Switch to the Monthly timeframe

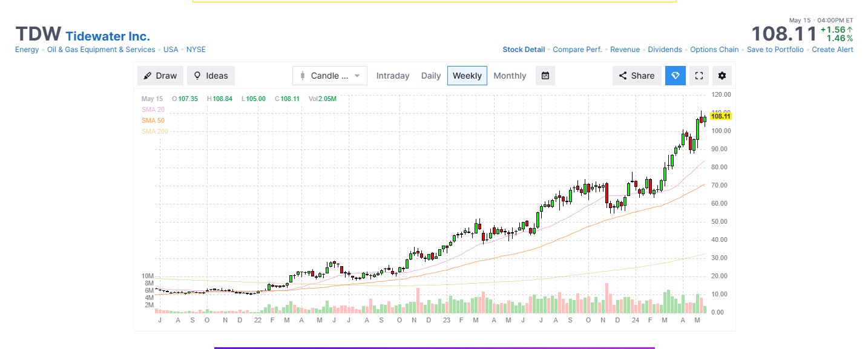click(510, 76)
